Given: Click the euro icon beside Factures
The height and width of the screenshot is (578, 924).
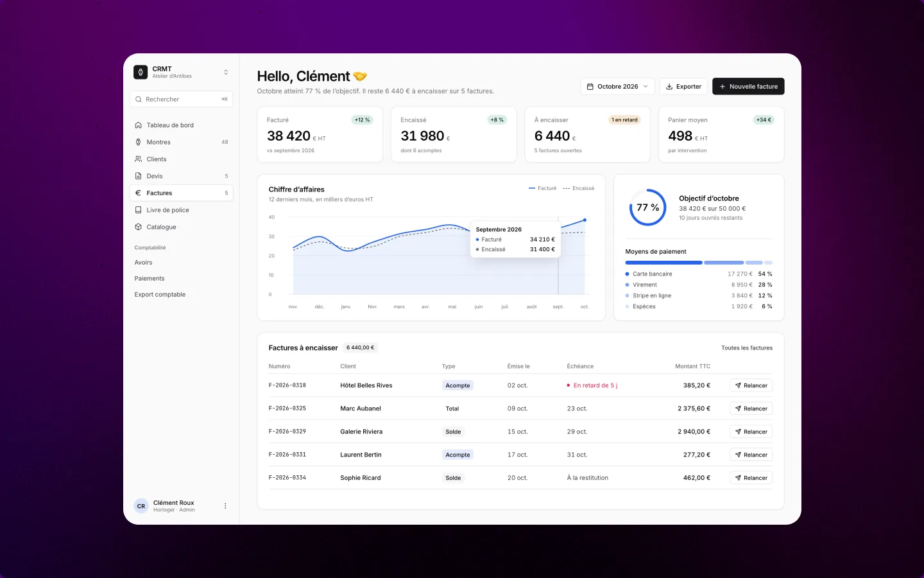Looking at the screenshot, I should click(139, 193).
